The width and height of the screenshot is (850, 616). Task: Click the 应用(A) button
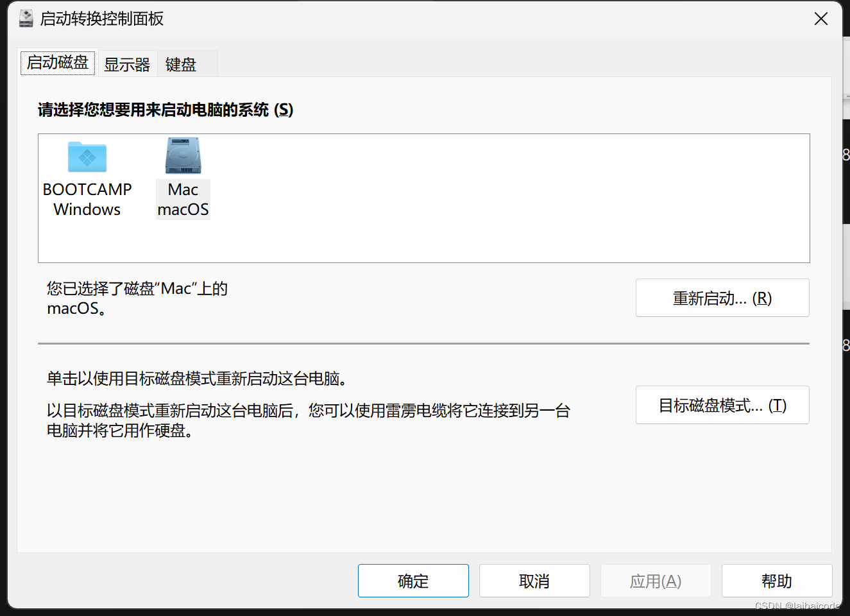(656, 581)
